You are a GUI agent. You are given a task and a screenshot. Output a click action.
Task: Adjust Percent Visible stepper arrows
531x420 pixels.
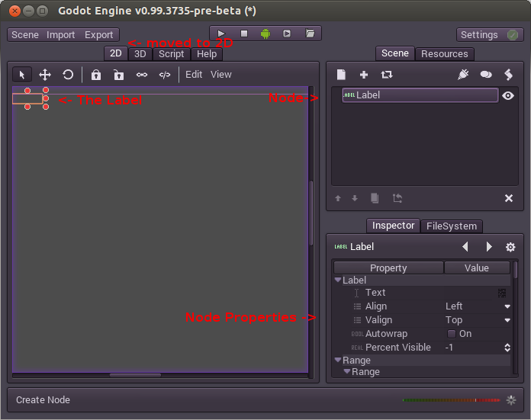[507, 348]
